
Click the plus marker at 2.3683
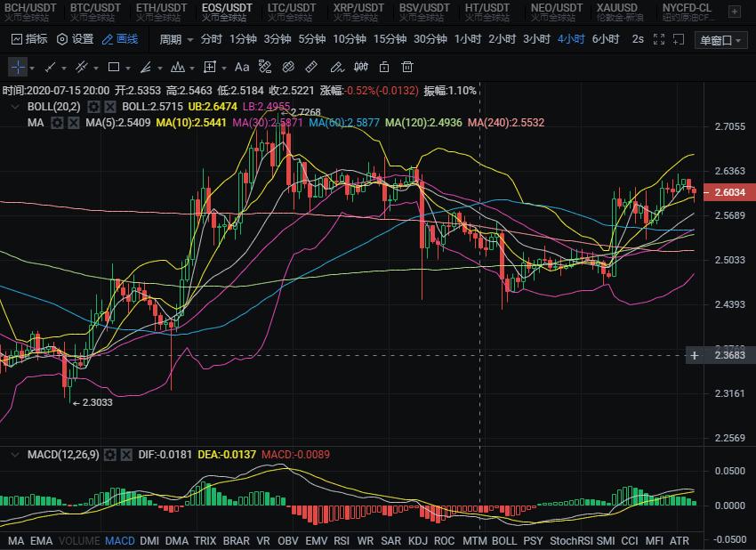point(695,356)
